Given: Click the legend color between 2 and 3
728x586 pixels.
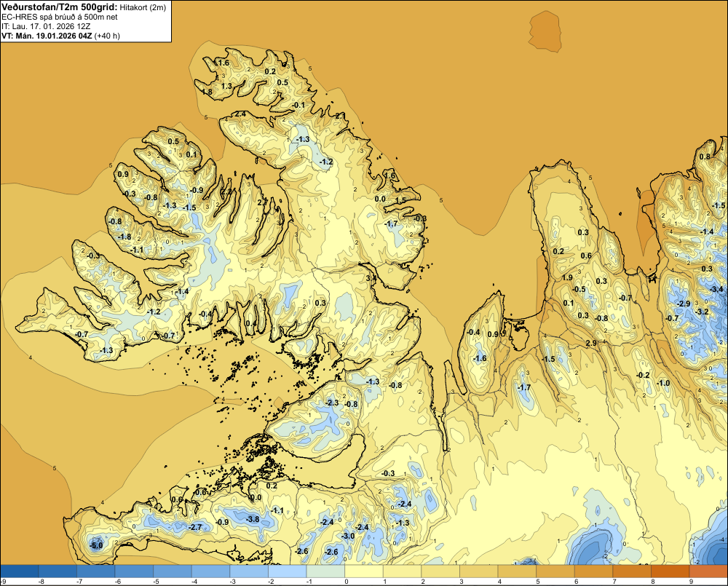Looking at the screenshot, I should click(440, 571).
